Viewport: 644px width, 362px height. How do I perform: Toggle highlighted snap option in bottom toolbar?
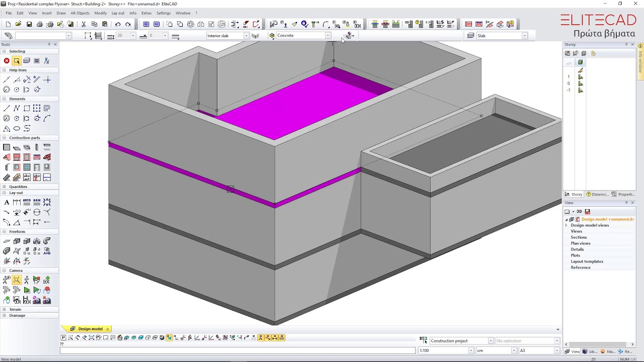pyautogui.click(x=169, y=338)
